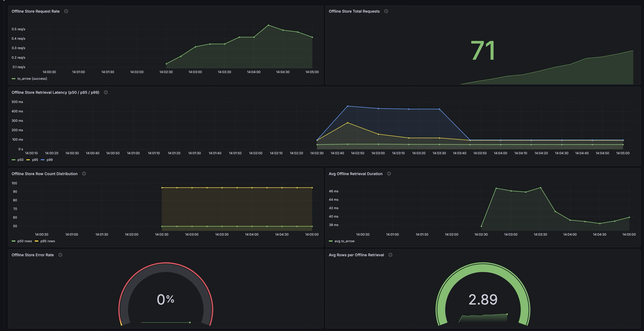Click the green p50 latency point at 14:02:30
The width and height of the screenshot is (644, 331).
pyautogui.click(x=317, y=144)
